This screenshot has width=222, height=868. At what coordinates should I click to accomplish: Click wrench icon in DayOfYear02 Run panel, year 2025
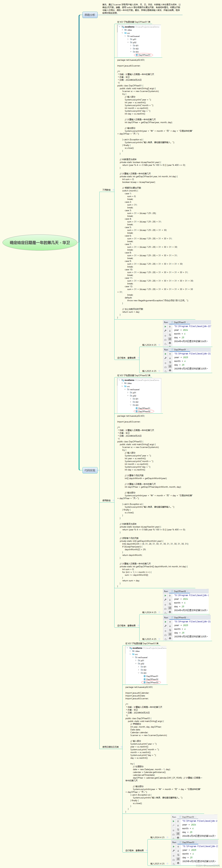point(165,626)
